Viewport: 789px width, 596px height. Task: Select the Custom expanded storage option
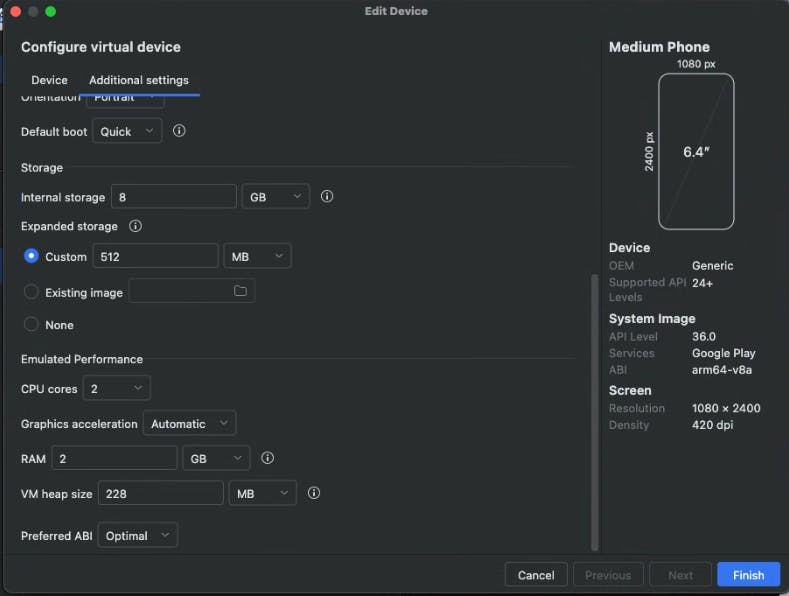tap(31, 256)
